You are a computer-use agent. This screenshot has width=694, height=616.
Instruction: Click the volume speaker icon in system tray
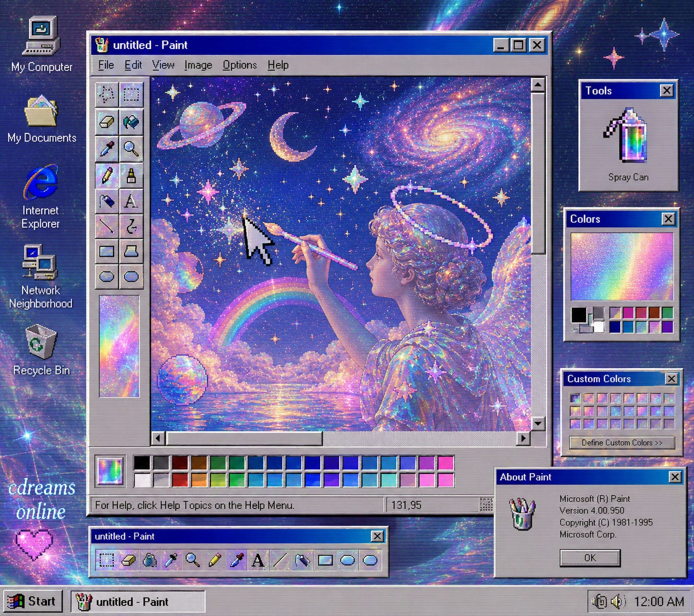[x=617, y=601]
